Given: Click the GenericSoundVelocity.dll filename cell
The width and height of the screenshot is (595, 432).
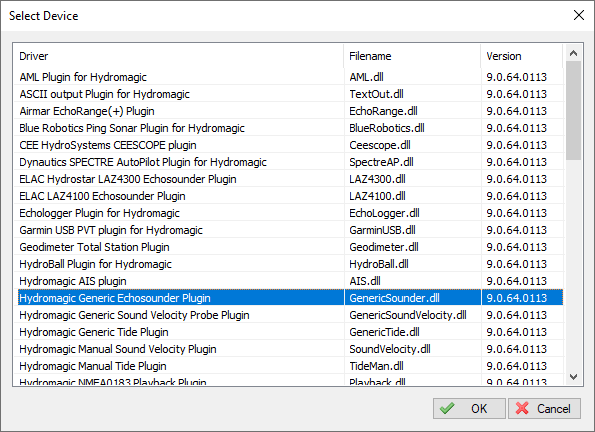Looking at the screenshot, I should coord(412,315).
